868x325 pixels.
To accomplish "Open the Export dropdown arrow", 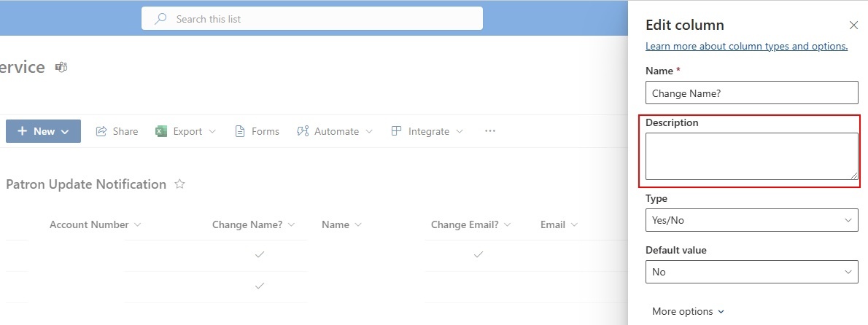I will click(x=212, y=132).
